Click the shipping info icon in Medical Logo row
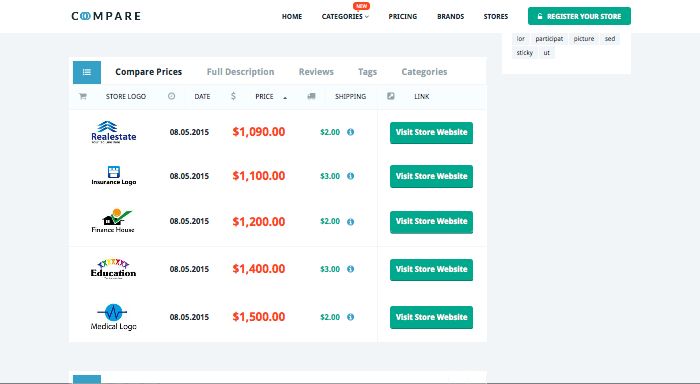Screen dimensions: 700x384 [350, 317]
